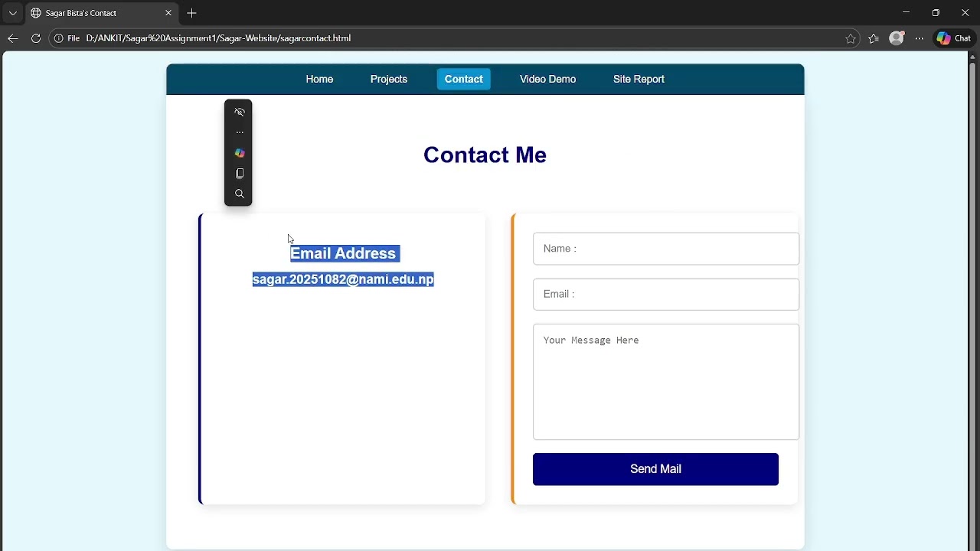Open the Site Report page
Viewport: 980px width, 551px height.
(639, 79)
